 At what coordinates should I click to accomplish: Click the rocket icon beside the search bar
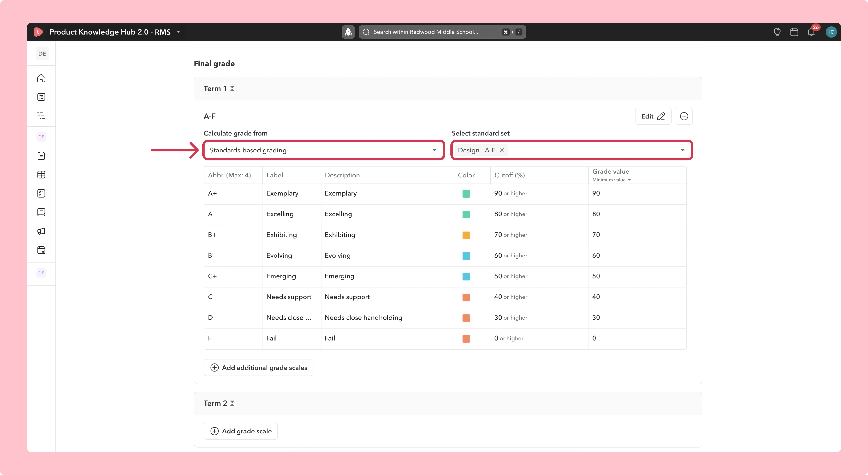[x=348, y=32]
